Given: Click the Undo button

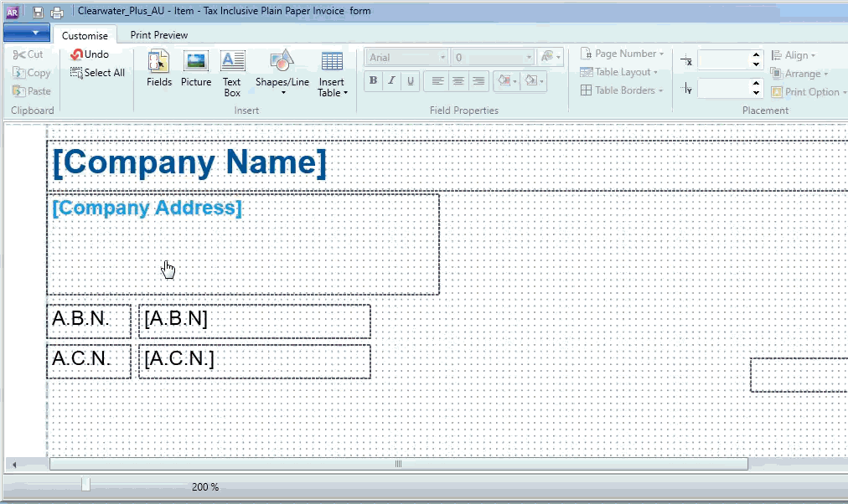Looking at the screenshot, I should [x=90, y=54].
